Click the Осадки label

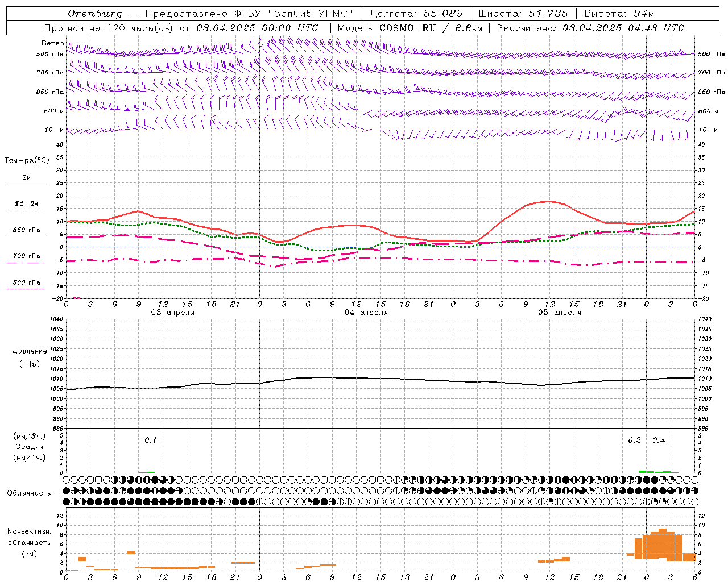point(29,447)
